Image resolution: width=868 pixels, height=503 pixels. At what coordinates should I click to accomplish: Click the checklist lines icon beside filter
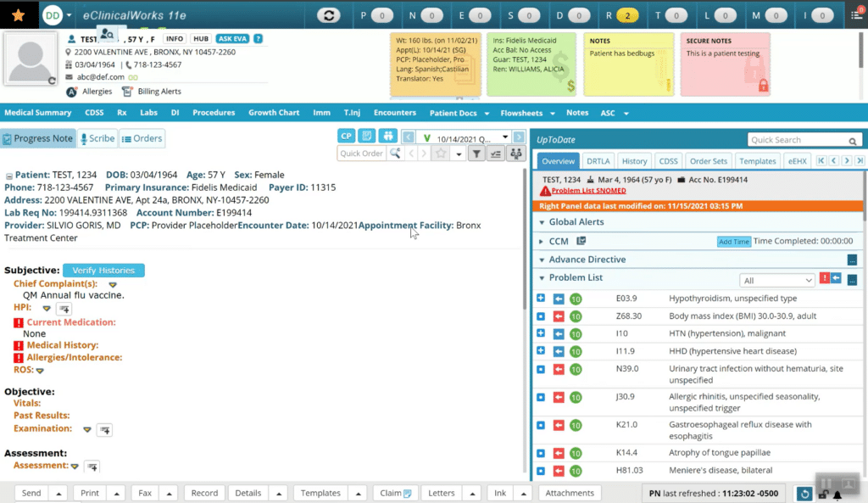pos(495,154)
